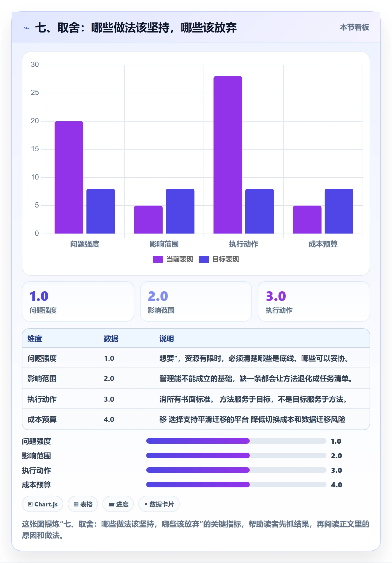
Task: Select the 2.0 cell in the table's 影响范围 row
Action: [109, 378]
